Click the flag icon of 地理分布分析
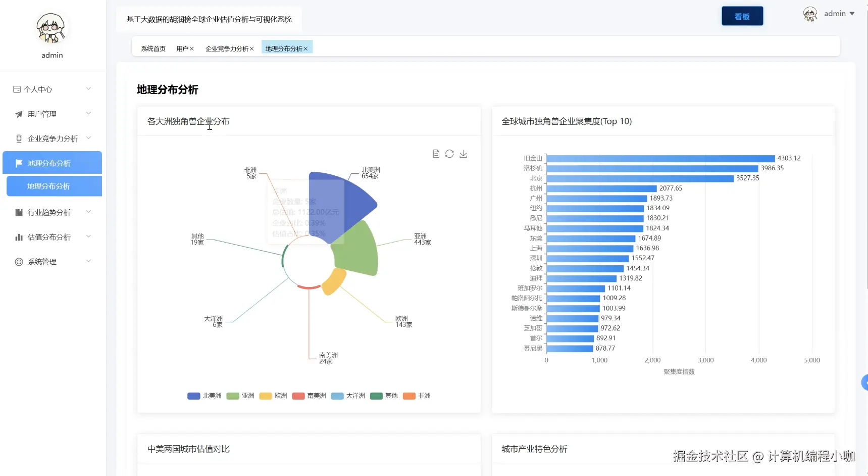This screenshot has height=476, width=868. click(x=19, y=163)
